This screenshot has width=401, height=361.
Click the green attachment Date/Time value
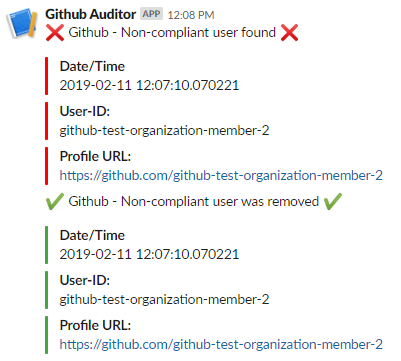pos(149,254)
